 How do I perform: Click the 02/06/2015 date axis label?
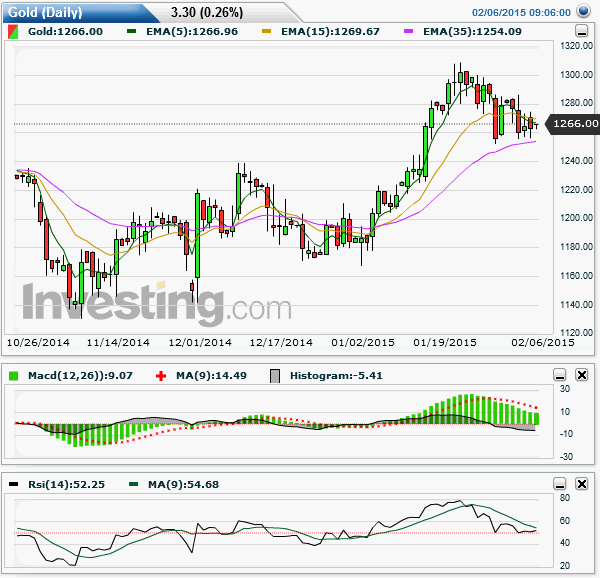(543, 342)
